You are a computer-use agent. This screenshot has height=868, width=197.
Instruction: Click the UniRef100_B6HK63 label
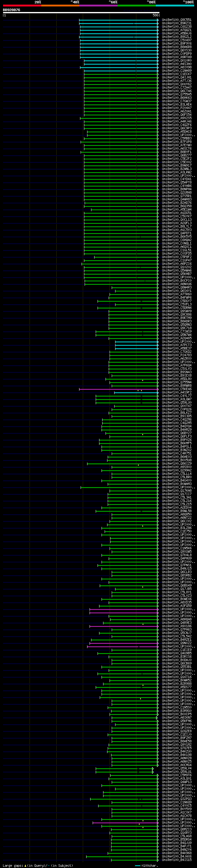pyautogui.click(x=176, y=98)
